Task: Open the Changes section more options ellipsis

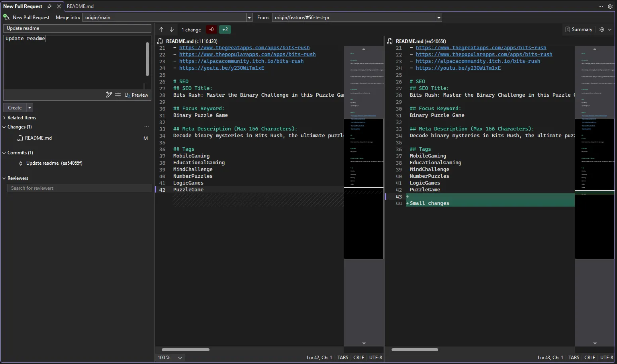Action: pyautogui.click(x=147, y=127)
